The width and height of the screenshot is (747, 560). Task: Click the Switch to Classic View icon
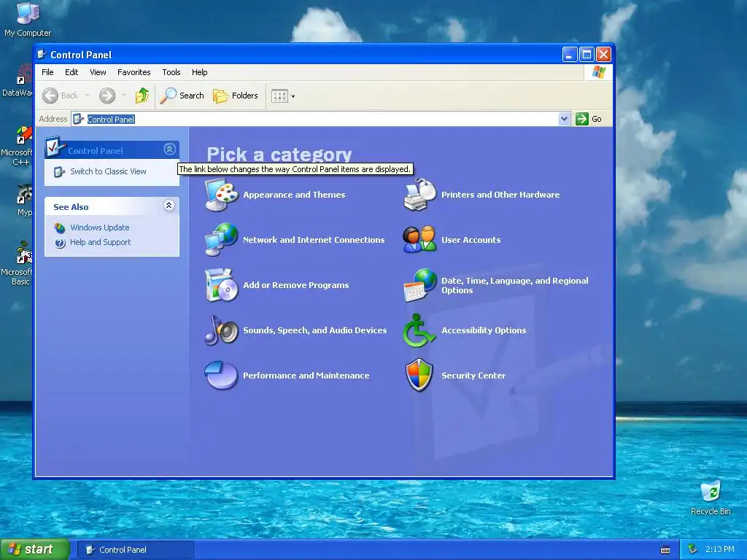tap(59, 171)
